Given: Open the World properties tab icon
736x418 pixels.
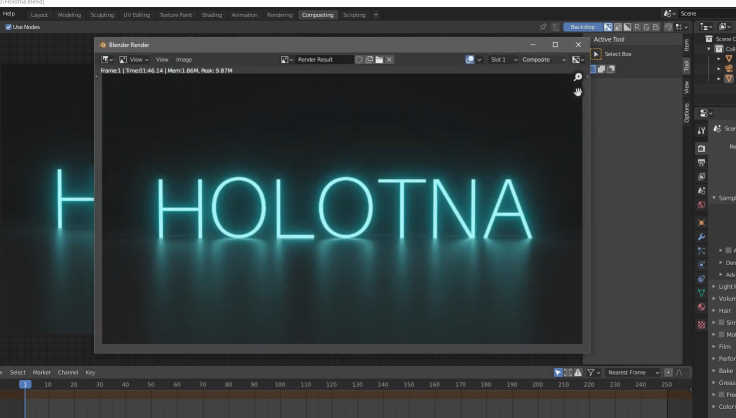Looking at the screenshot, I should pos(701,205).
